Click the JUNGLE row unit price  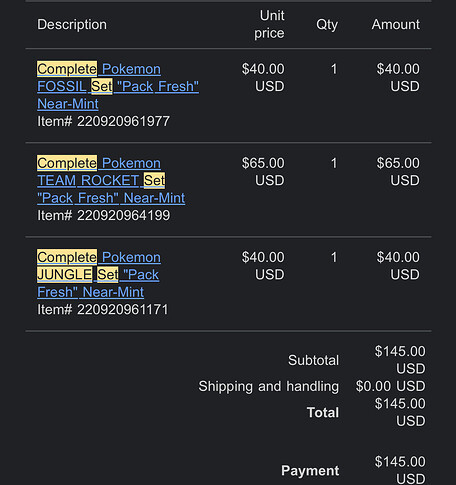tap(263, 266)
